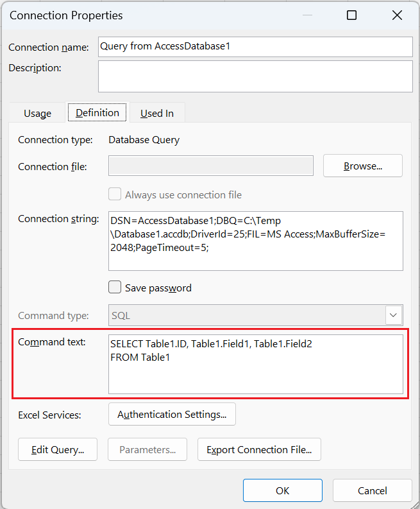Enable the Save password checkbox
Image resolution: width=420 pixels, height=509 pixels.
(x=115, y=288)
